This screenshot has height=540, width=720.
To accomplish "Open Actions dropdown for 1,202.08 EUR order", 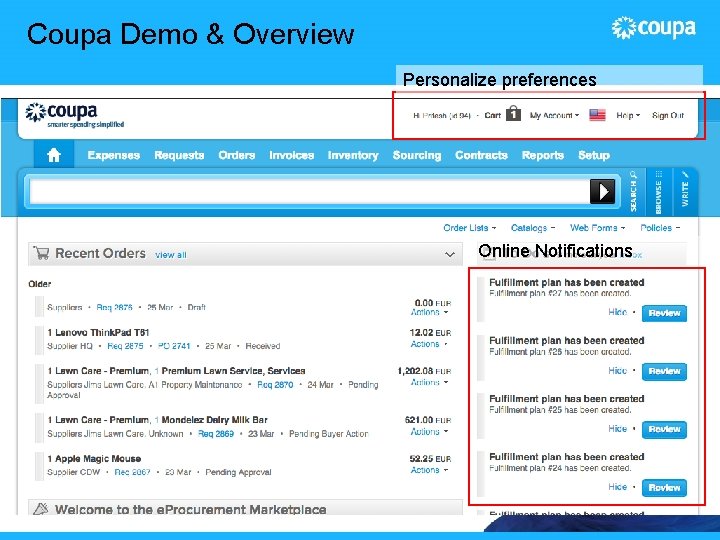I will (x=429, y=382).
